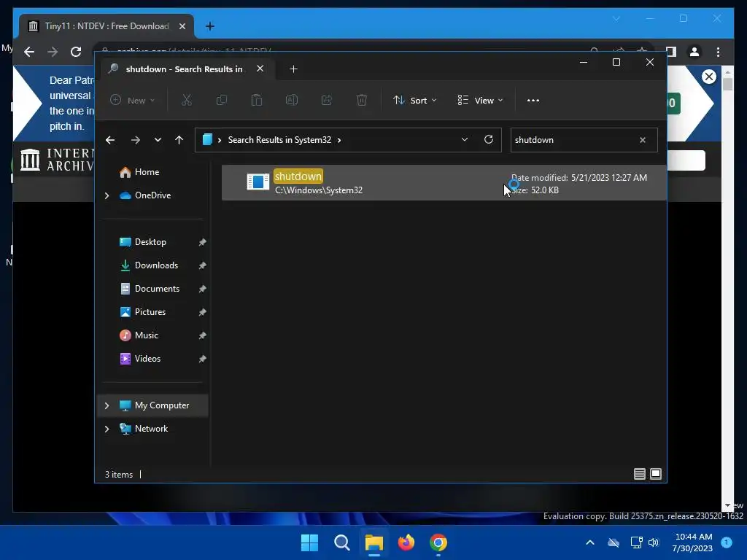Click the Cut icon in Explorer toolbar
Image resolution: width=747 pixels, height=560 pixels.
click(186, 100)
